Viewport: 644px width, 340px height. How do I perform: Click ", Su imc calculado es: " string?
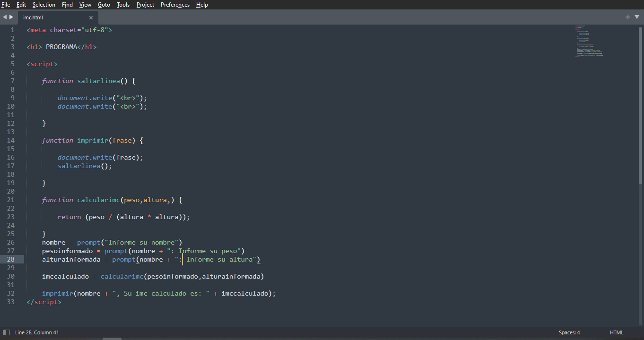point(161,293)
